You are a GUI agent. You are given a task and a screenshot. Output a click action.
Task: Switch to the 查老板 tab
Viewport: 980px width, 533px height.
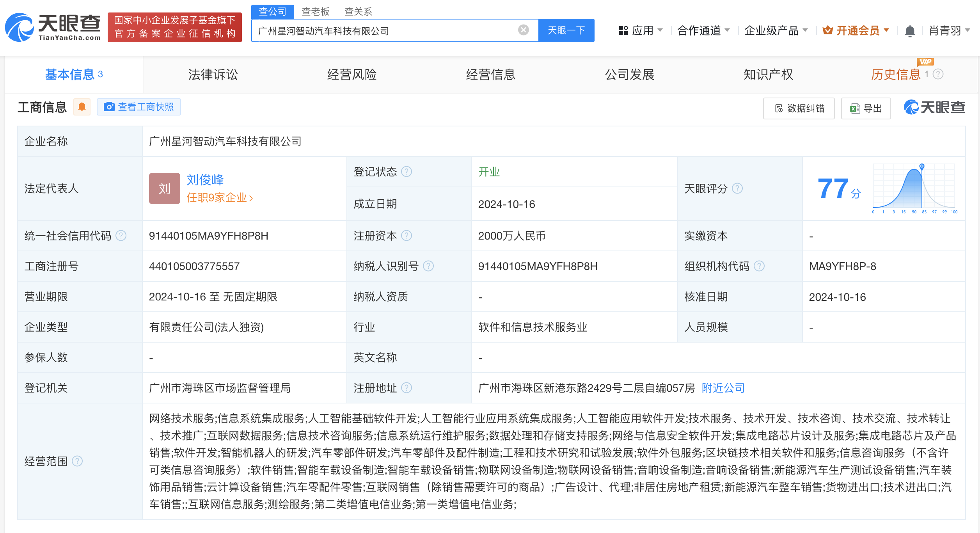pos(315,12)
